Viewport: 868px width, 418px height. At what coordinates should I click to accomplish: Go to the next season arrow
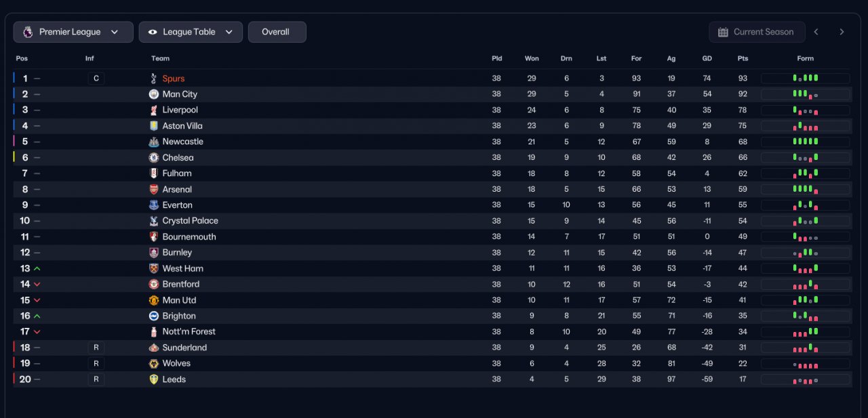pyautogui.click(x=842, y=32)
